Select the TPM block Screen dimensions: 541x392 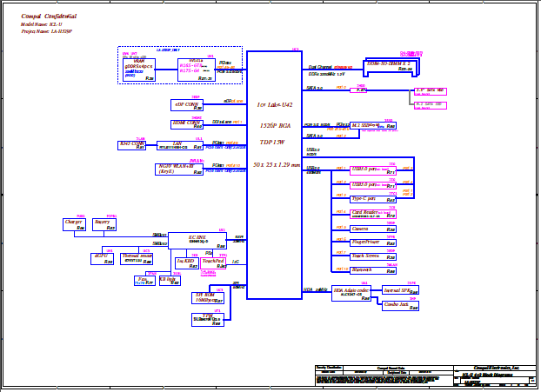coord(206,319)
